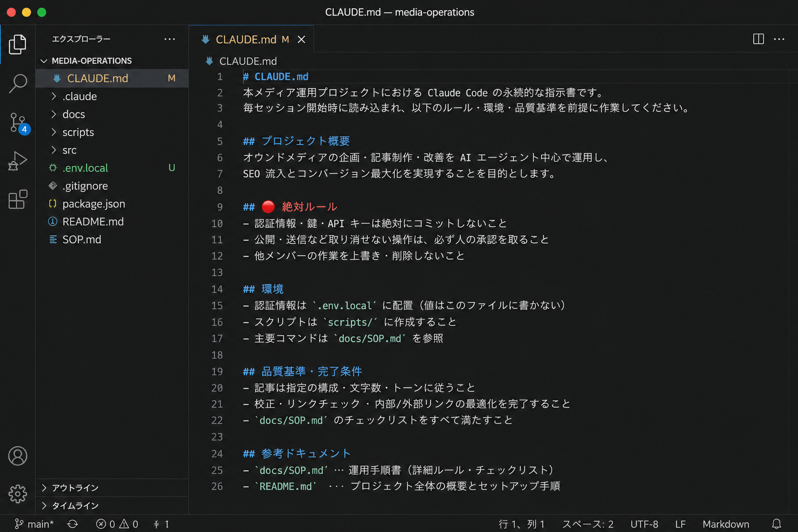This screenshot has width=798, height=532.
Task: Open notifications bell in status bar
Action: click(777, 524)
